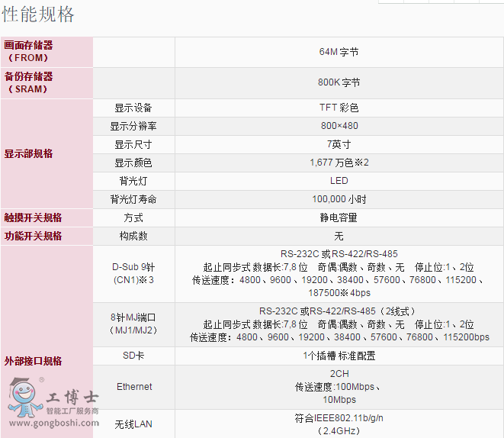Select the 背光灯寿命 label cell
Viewport: 504px width, 438px height.
[133, 199]
